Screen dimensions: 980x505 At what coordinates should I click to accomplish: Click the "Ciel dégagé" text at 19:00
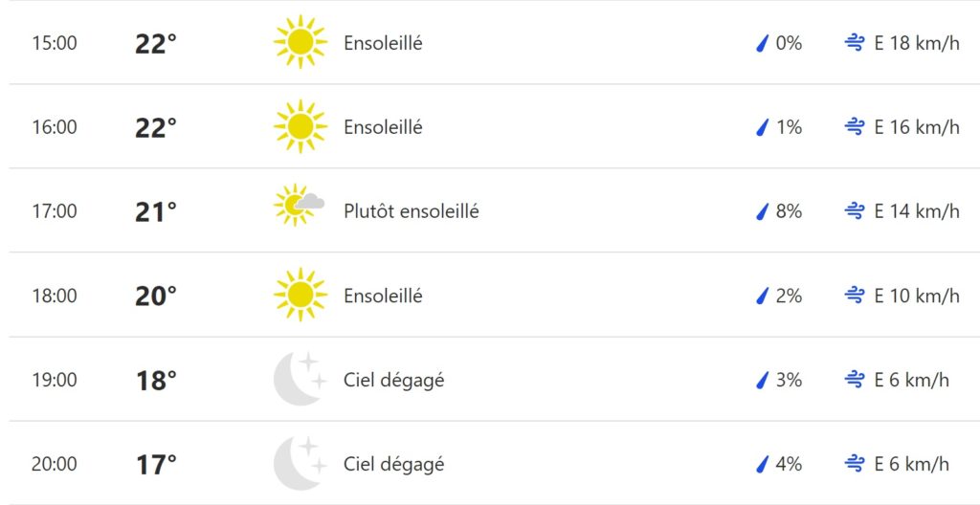(x=394, y=380)
